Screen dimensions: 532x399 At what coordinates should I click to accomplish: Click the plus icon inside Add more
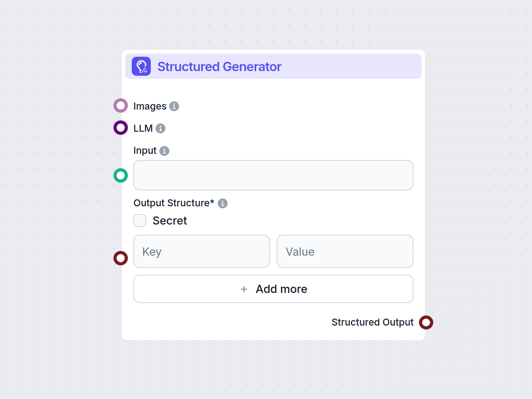point(244,289)
